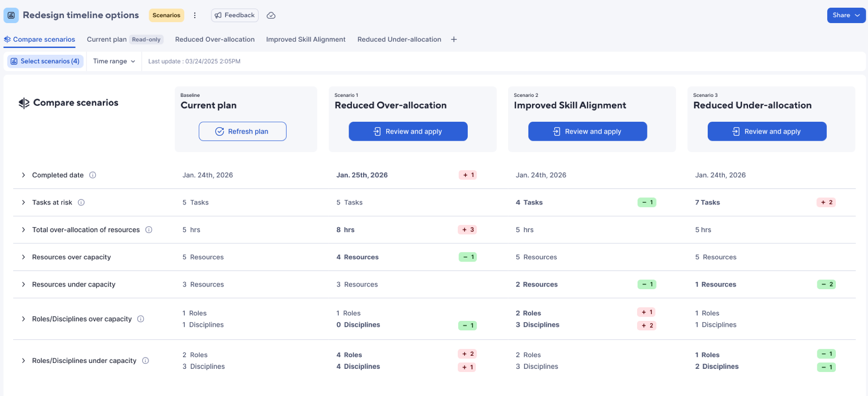The height and width of the screenshot is (396, 868).
Task: Expand the Tasks at risk row
Action: (24, 202)
